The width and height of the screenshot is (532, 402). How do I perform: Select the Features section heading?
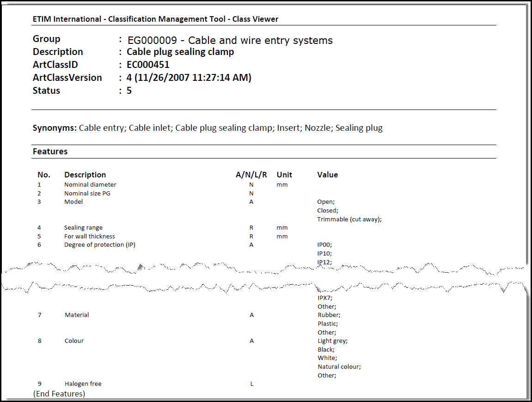[50, 152]
